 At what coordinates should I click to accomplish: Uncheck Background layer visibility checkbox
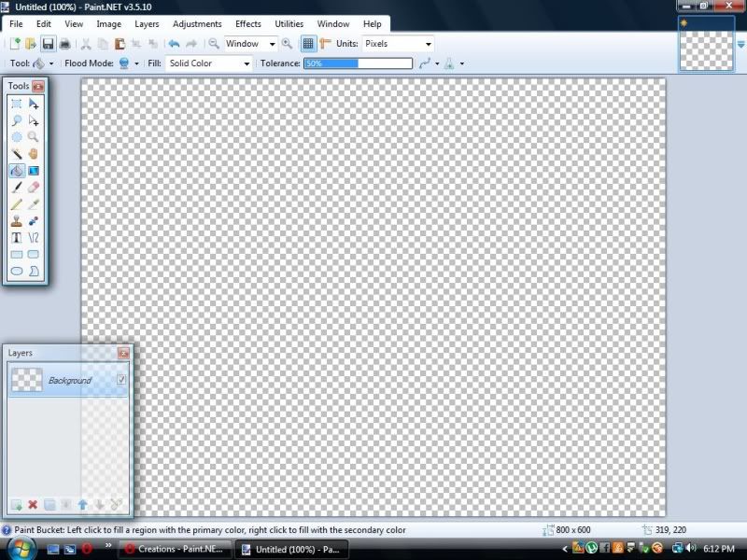pyautogui.click(x=121, y=380)
